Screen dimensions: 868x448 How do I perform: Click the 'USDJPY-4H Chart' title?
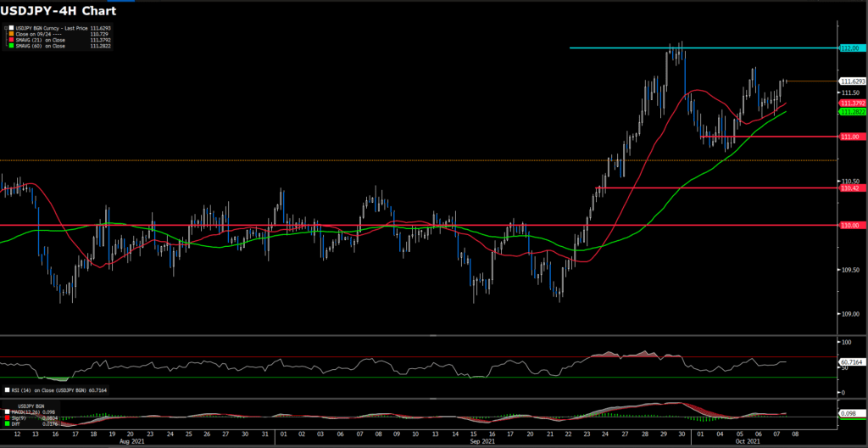[x=59, y=9]
